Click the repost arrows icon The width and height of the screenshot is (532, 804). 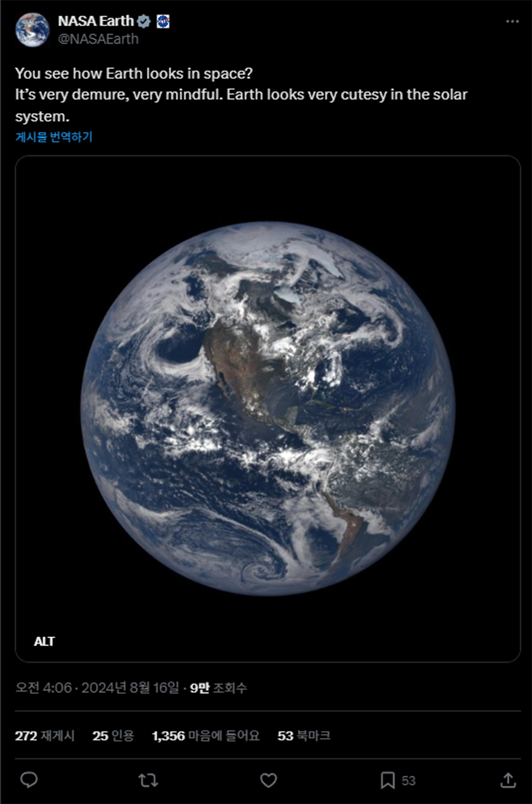pyautogui.click(x=148, y=780)
